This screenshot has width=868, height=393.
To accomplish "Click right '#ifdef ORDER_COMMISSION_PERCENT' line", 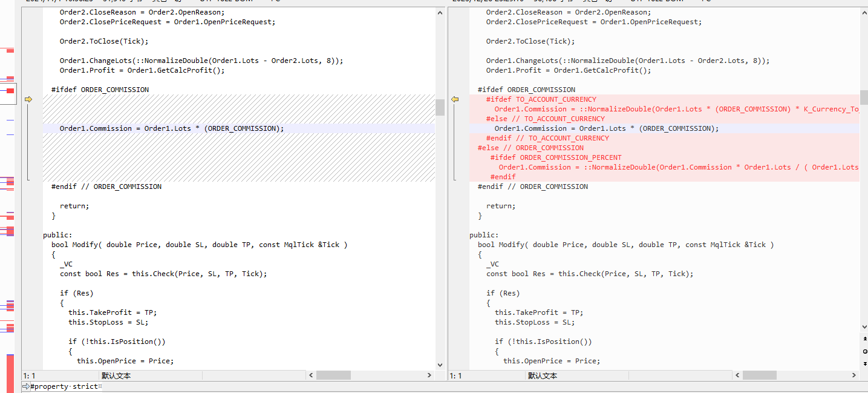I will point(556,157).
